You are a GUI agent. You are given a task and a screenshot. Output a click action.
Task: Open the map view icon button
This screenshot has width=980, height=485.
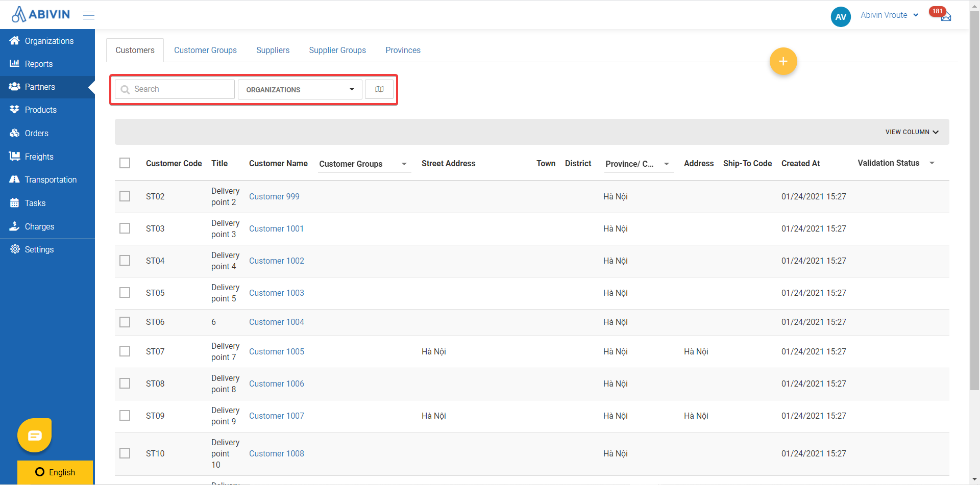click(379, 89)
